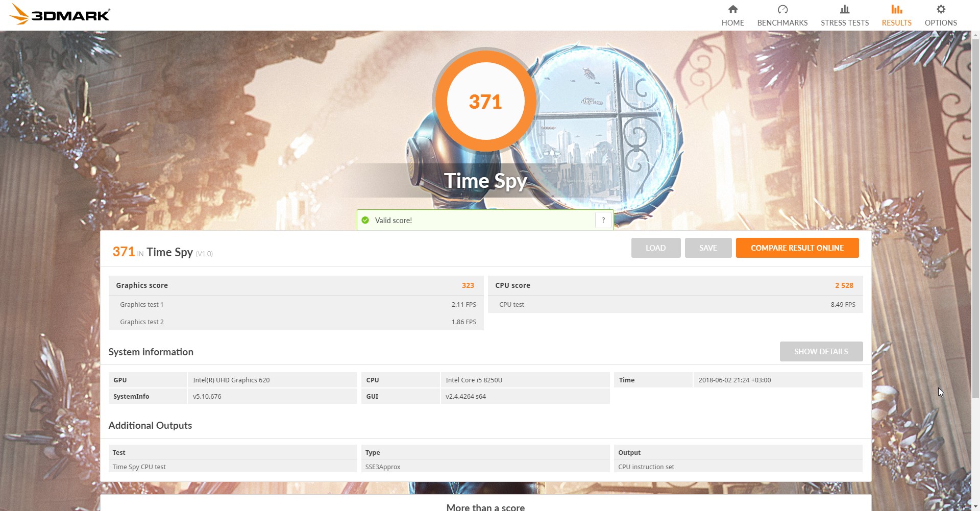
Task: Click the Valid score! message text
Action: [x=394, y=221]
